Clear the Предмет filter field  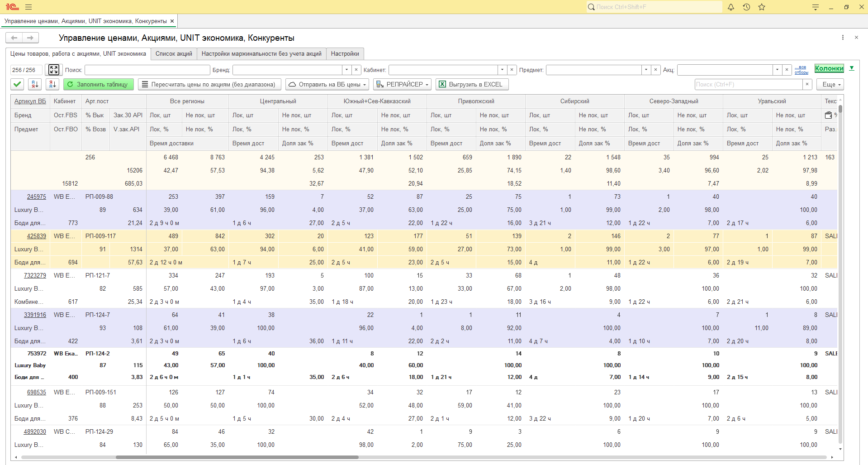click(x=655, y=70)
